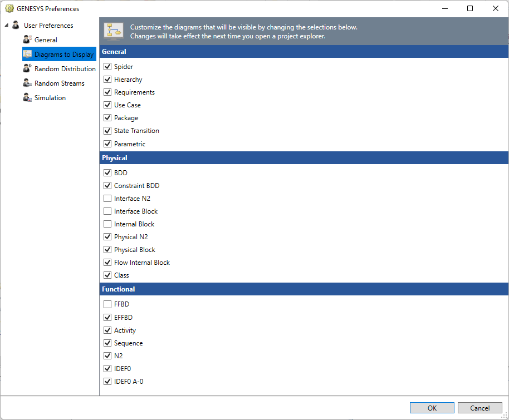
Task: Click the Random Streams icon
Action: (27, 83)
